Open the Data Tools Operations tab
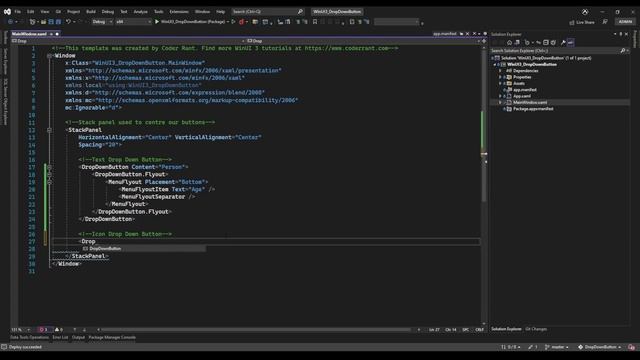The image size is (640, 360). click(29, 338)
